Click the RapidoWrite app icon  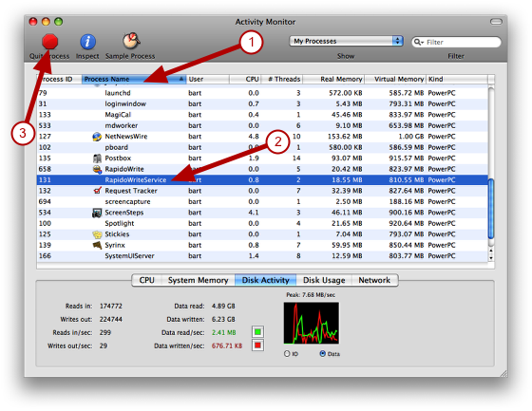point(97,169)
